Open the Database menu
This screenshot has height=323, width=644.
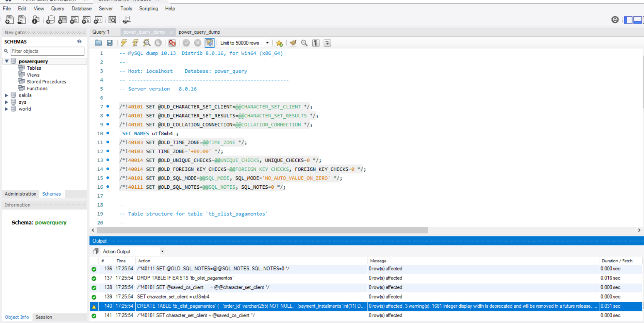click(x=81, y=8)
